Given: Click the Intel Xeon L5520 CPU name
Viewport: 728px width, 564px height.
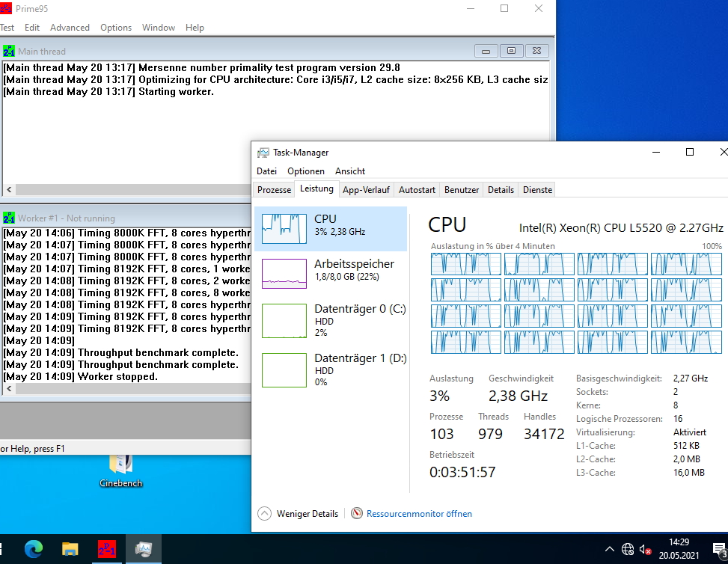Looking at the screenshot, I should (x=621, y=228).
